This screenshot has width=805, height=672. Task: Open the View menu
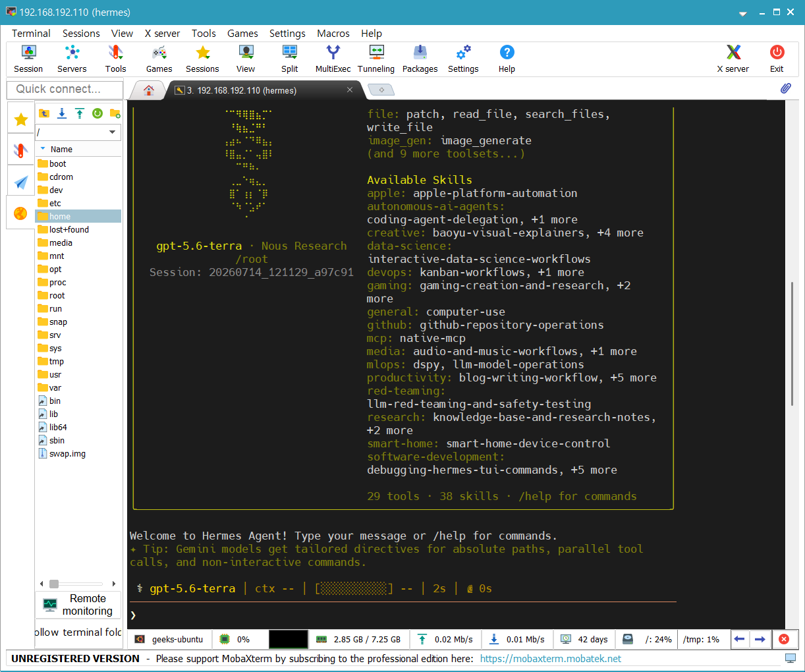coord(122,33)
